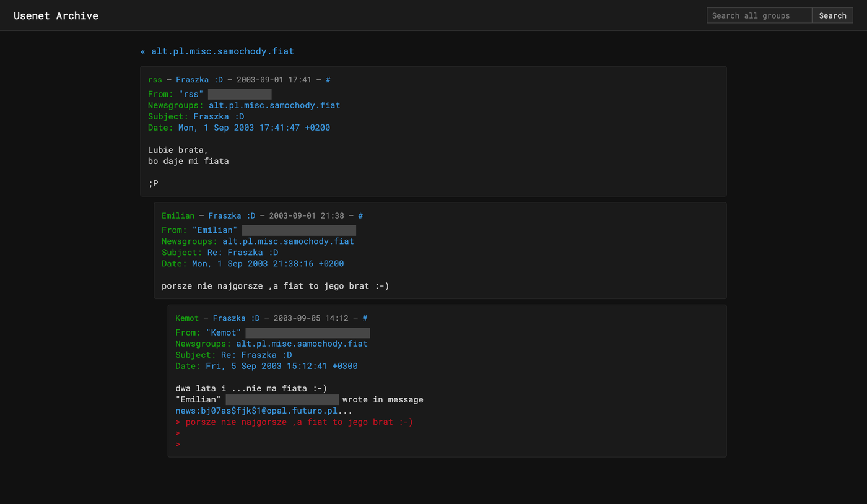The image size is (867, 504).
Task: Select text 'bo daje mi fiata'
Action: [188, 161]
